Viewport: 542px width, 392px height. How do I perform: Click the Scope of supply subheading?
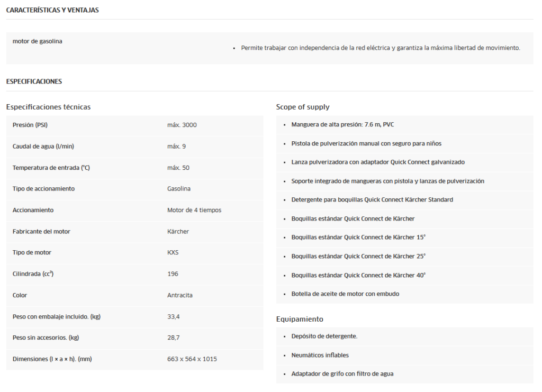click(303, 107)
